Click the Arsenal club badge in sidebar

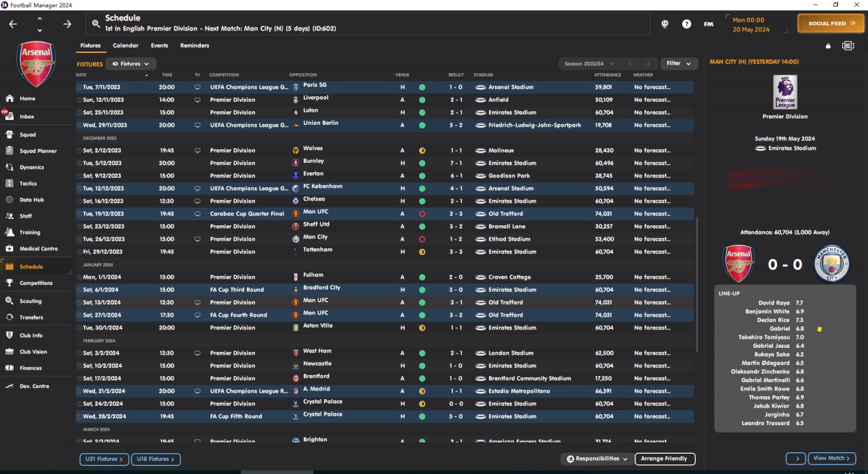pyautogui.click(x=37, y=64)
